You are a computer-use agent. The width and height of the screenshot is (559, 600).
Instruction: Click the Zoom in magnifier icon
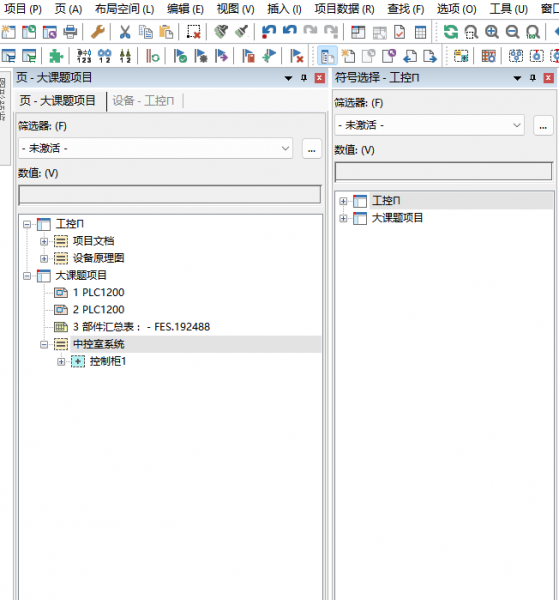tap(492, 32)
